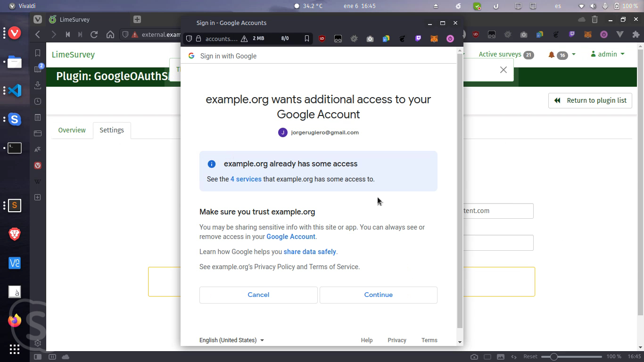
Task: Open the Wikipedia web panel
Action: tap(38, 181)
